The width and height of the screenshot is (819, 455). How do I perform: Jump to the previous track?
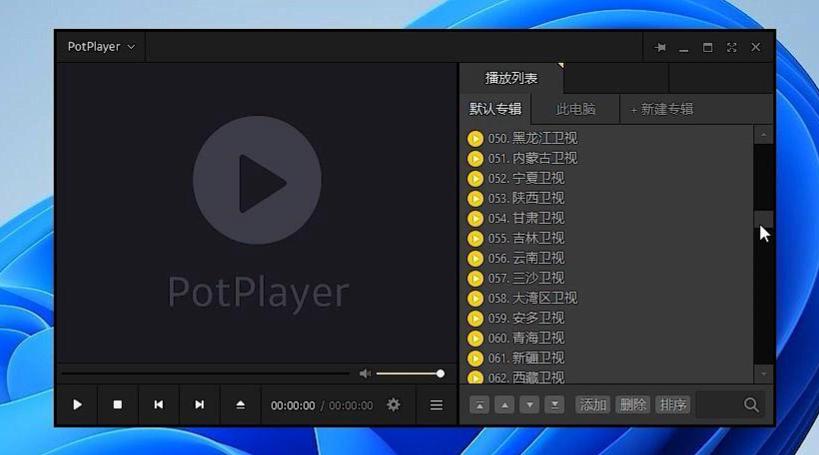coord(158,405)
